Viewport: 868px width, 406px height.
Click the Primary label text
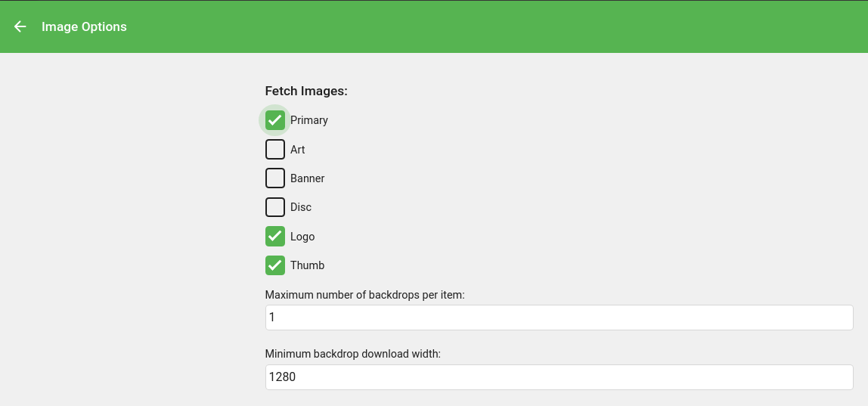coord(309,120)
